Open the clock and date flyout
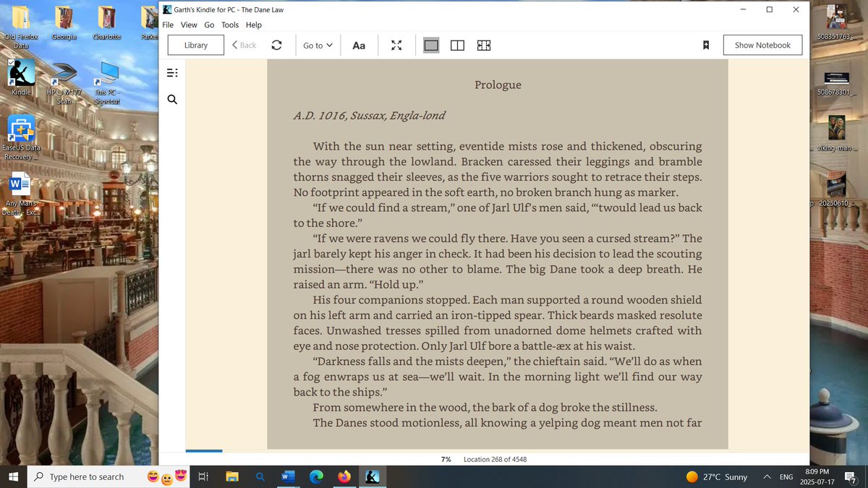 pyautogui.click(x=817, y=476)
